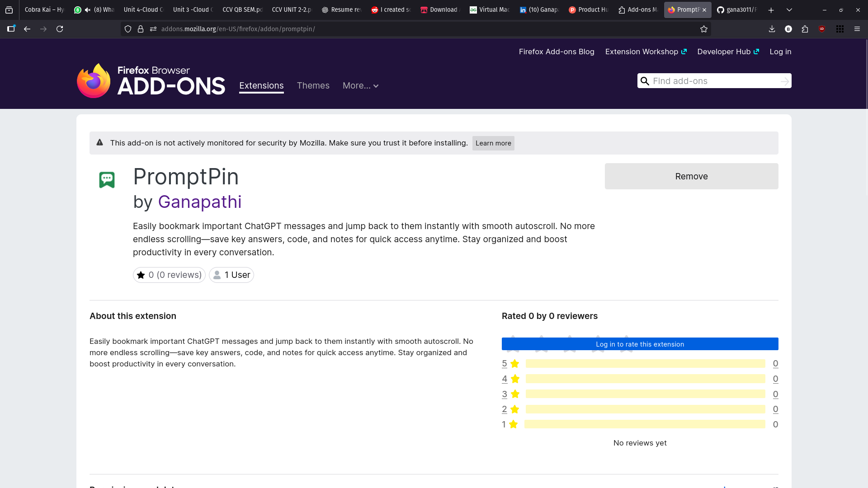Switch to Unit 4-Cloud tab
This screenshot has height=488, width=868.
click(x=143, y=10)
